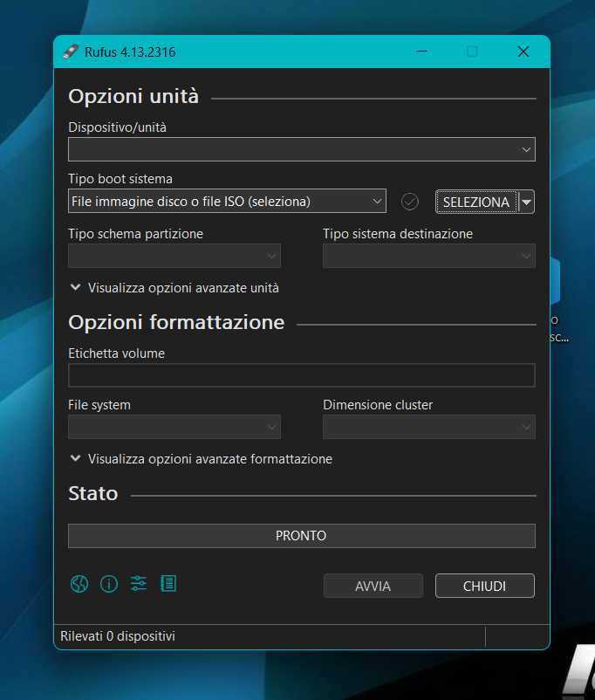
Task: Expand Visualizza opzioni avanzate unità
Action: (x=174, y=288)
